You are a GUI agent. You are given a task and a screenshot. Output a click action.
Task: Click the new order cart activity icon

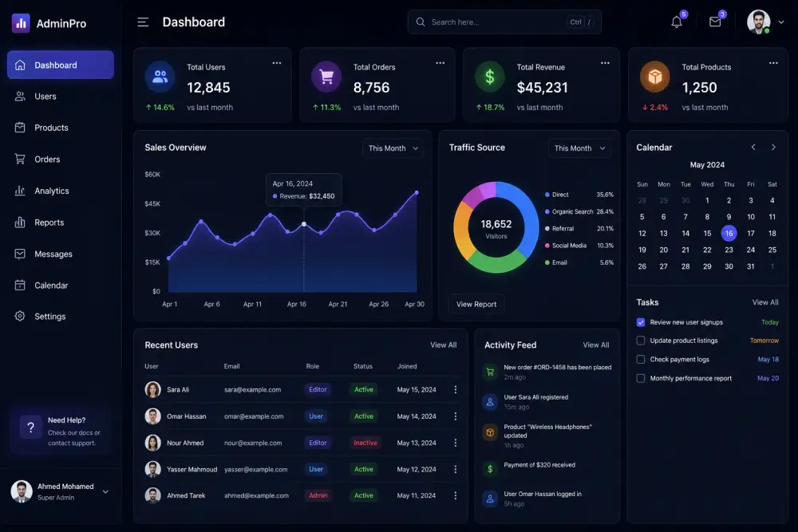pos(490,372)
